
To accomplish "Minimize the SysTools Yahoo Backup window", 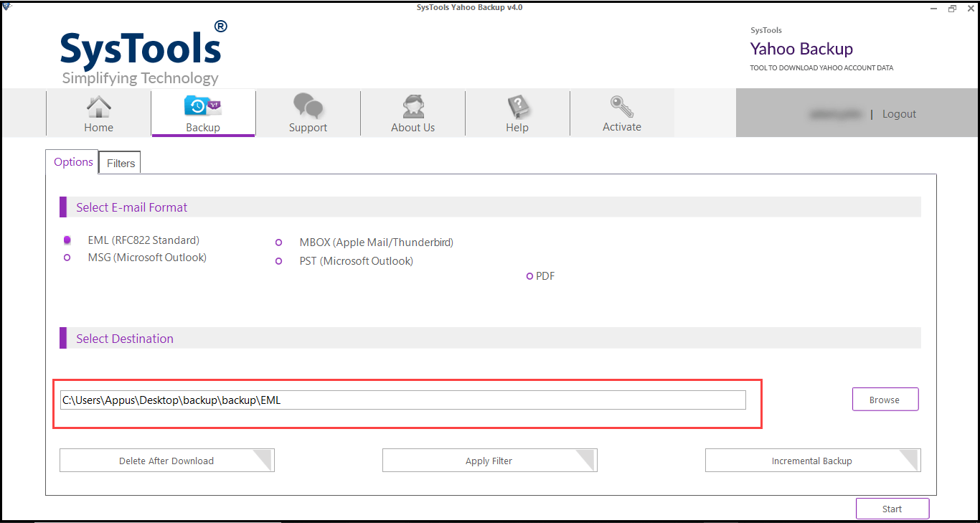I will coord(933,8).
